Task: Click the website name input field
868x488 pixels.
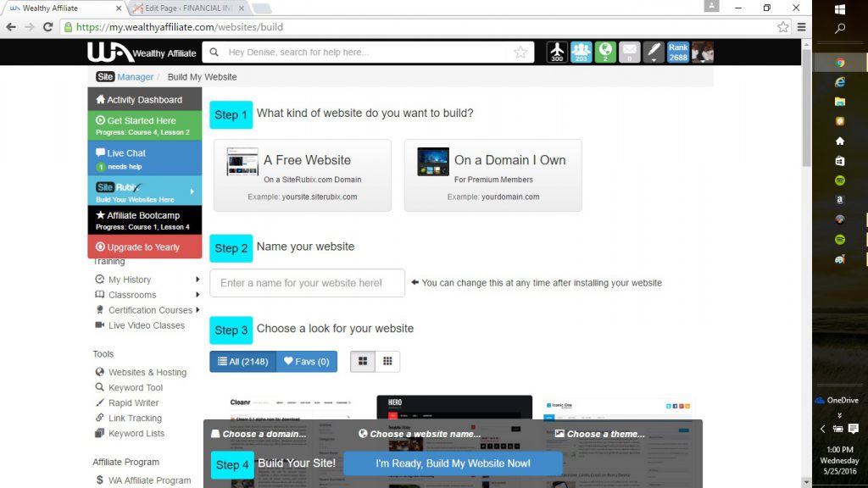Action: point(307,283)
